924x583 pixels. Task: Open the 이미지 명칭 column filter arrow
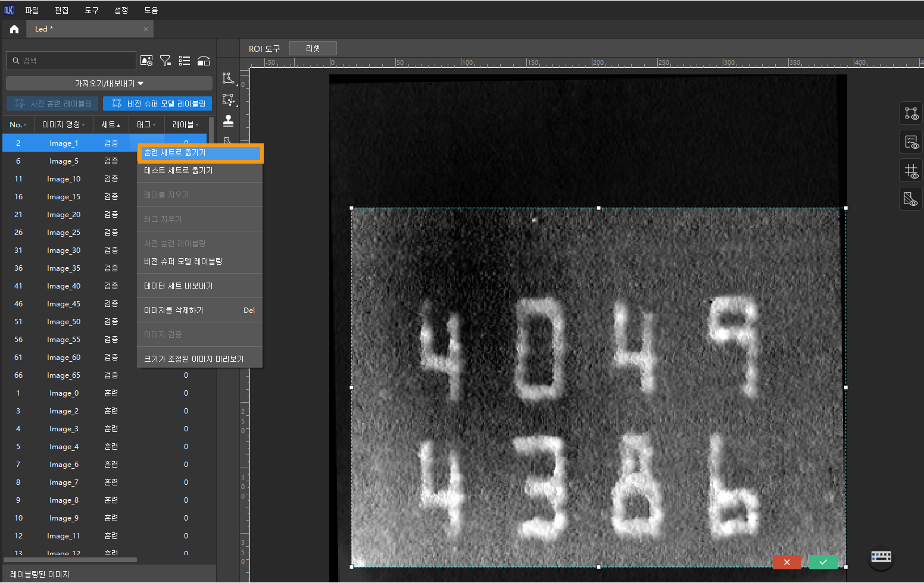tap(83, 125)
